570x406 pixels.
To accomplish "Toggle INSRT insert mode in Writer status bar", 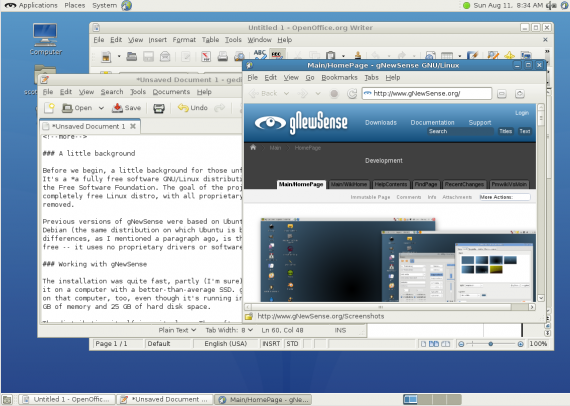I will pyautogui.click(x=271, y=343).
